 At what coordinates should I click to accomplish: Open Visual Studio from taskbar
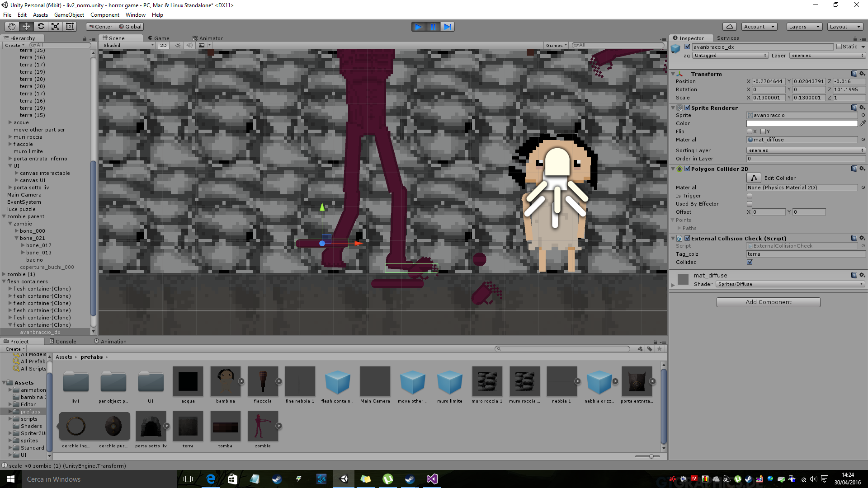432,479
